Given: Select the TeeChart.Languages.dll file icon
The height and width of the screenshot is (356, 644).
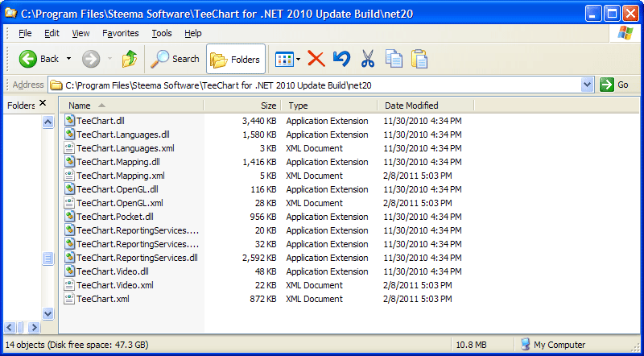Looking at the screenshot, I should tap(69, 135).
